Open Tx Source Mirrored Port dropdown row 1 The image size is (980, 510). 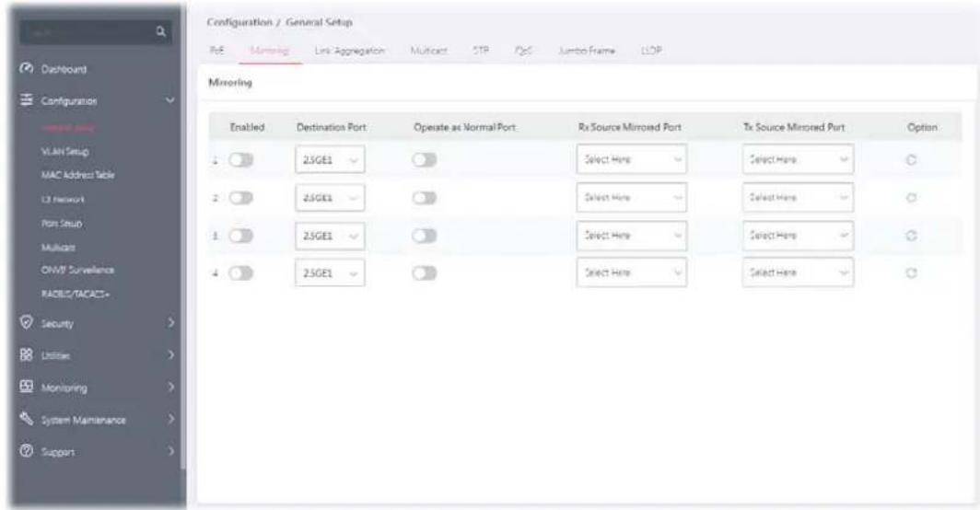pyautogui.click(x=798, y=159)
